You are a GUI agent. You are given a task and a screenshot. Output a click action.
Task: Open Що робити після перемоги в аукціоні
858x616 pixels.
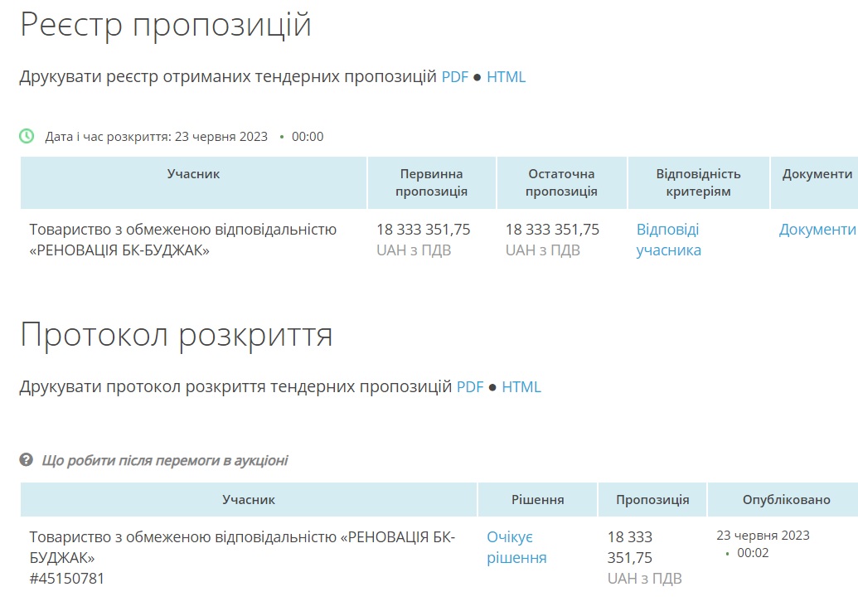pos(165,460)
